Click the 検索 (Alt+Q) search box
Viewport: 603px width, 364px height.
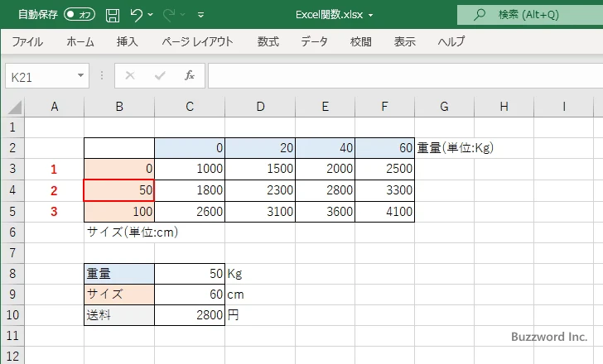pos(530,15)
